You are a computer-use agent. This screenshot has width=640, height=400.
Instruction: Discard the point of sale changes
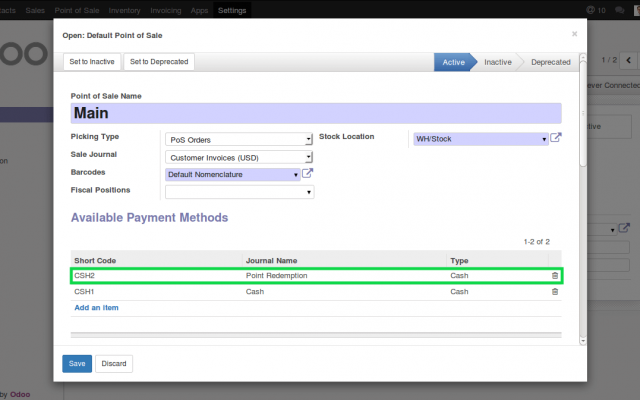114,364
